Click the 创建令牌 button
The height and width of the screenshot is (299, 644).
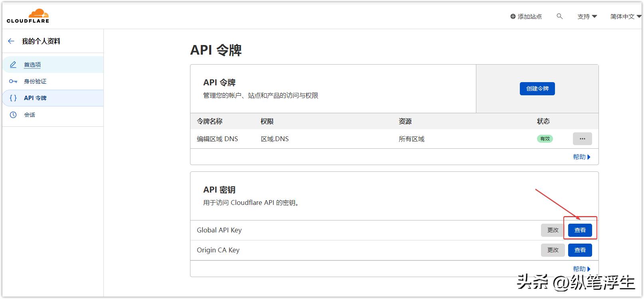point(537,89)
